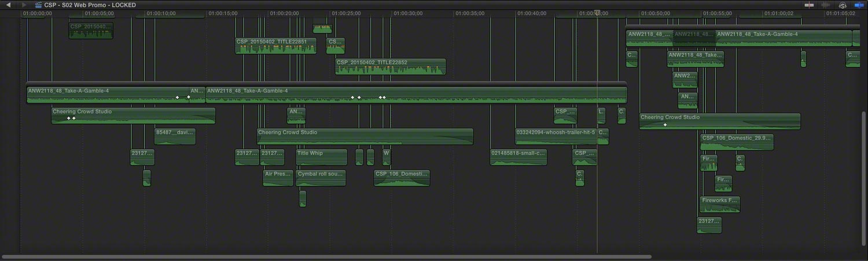This screenshot has height=261, width=868.
Task: Select the Fireworks F... clip
Action: pos(720,204)
